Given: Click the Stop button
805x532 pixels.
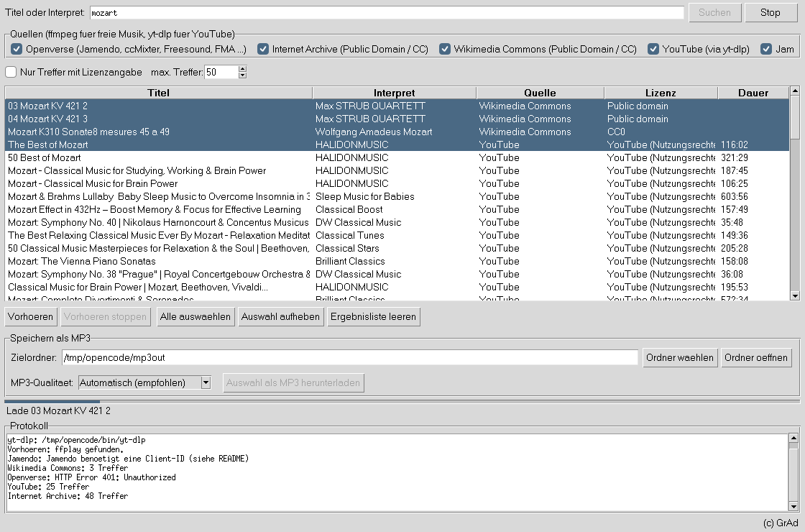Looking at the screenshot, I should coord(770,13).
